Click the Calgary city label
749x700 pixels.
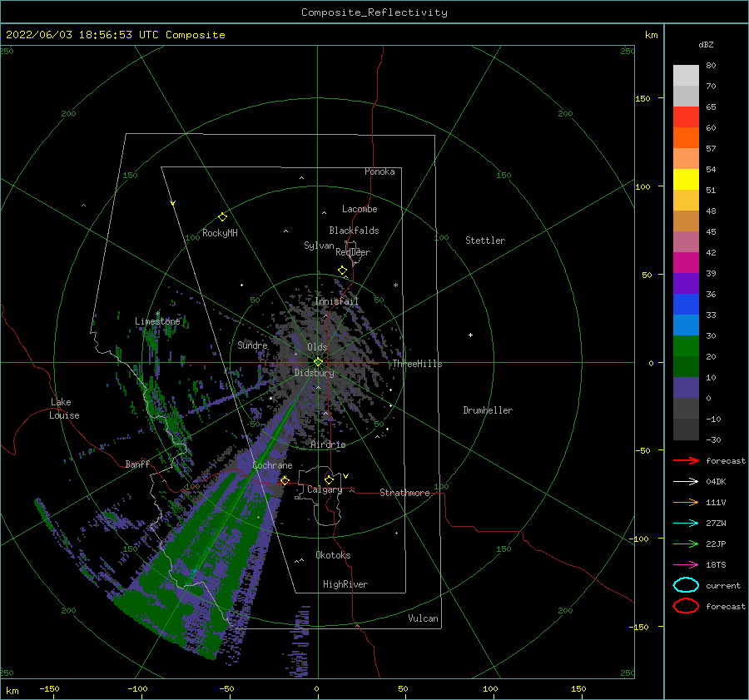click(x=325, y=489)
